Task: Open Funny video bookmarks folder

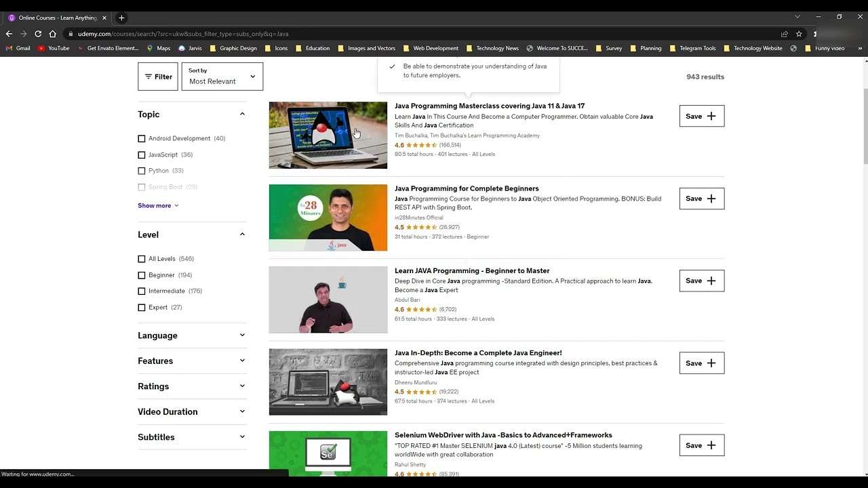Action: coord(825,48)
